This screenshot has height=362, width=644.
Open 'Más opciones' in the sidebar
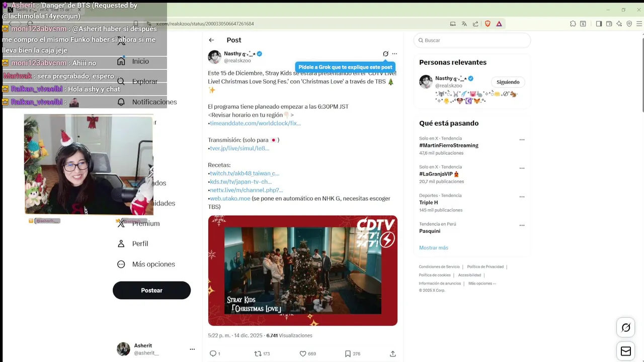pyautogui.click(x=146, y=264)
